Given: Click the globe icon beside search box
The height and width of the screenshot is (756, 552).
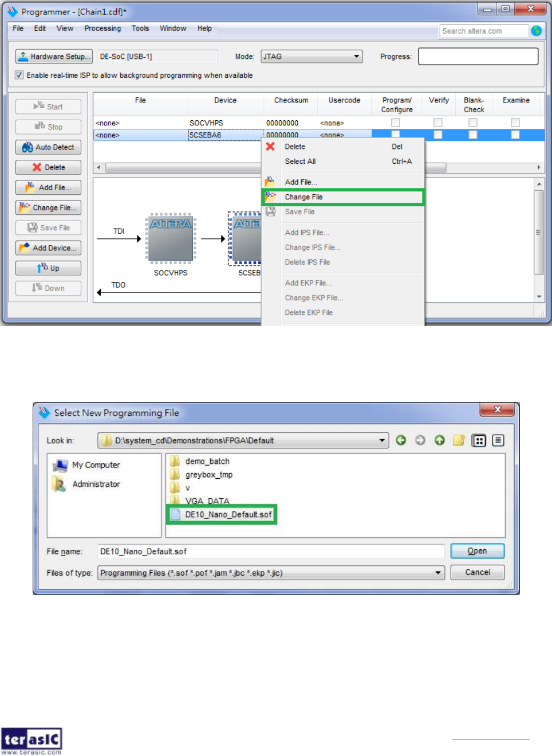Looking at the screenshot, I should point(537,31).
